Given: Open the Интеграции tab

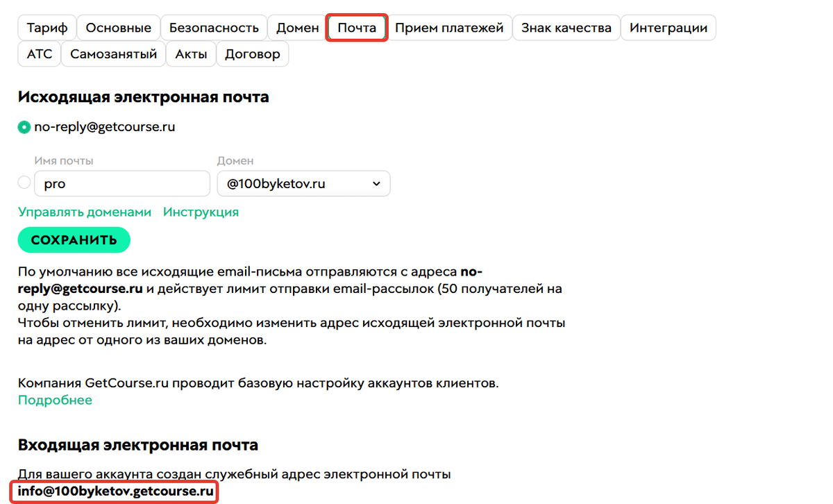Looking at the screenshot, I should [668, 28].
